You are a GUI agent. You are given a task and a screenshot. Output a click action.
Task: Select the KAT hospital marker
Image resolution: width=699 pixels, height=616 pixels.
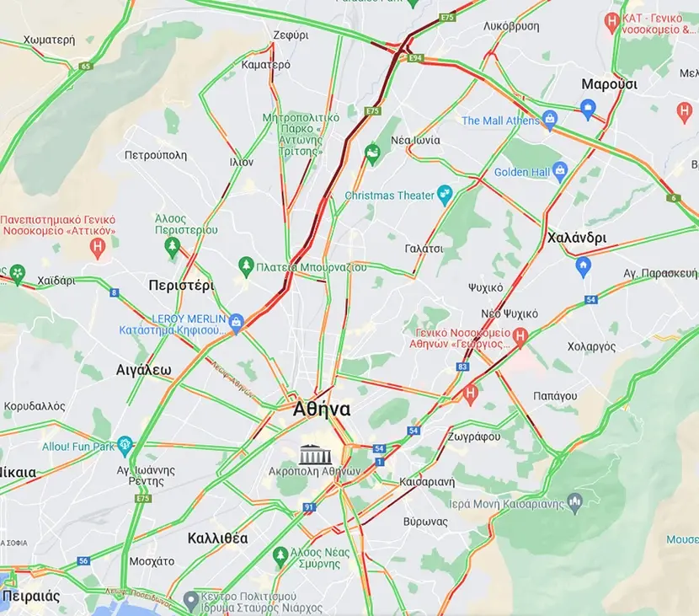pyautogui.click(x=612, y=21)
